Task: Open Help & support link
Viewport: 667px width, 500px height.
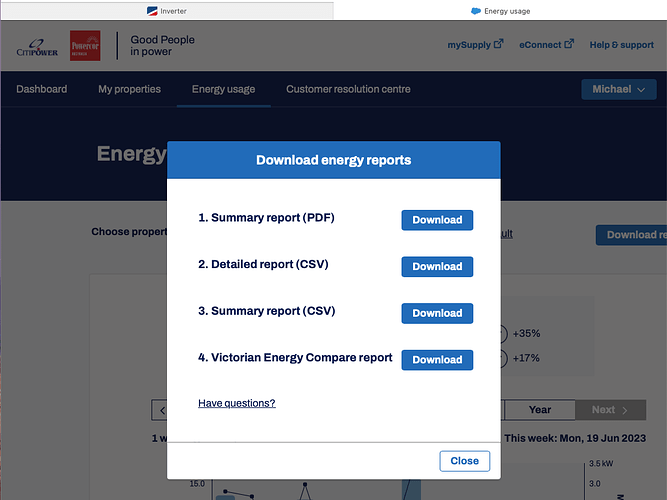Action: (621, 45)
